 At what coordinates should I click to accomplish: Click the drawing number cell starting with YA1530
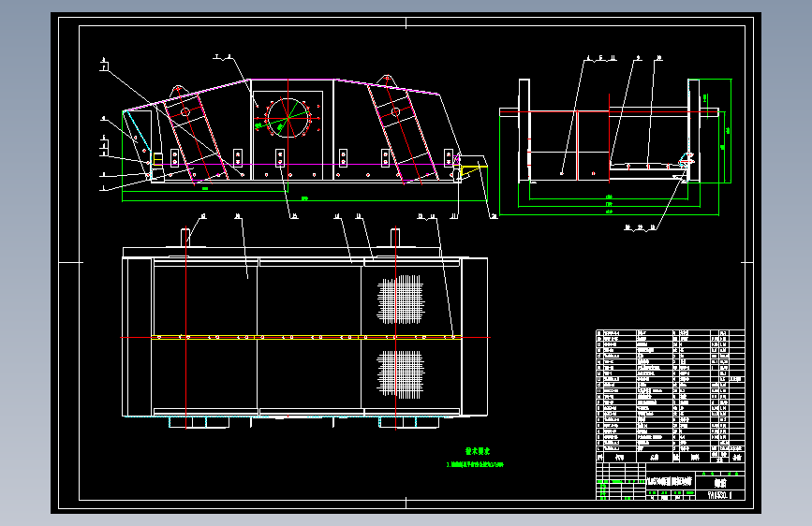[x=720, y=495]
